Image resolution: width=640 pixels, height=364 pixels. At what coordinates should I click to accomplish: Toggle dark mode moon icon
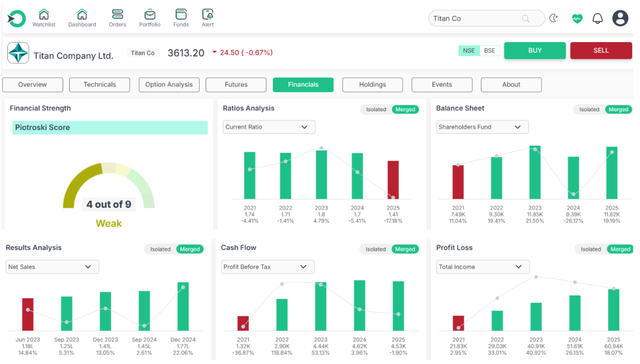click(554, 18)
